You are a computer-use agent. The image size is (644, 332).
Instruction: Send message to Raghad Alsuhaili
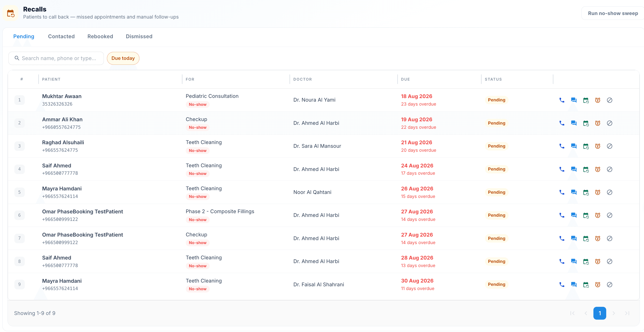pos(574,146)
